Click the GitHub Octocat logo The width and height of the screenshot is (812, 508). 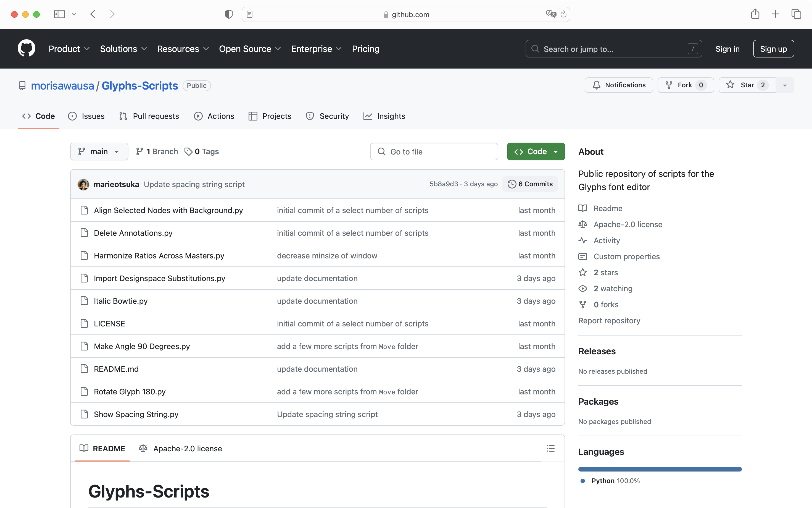coord(27,48)
